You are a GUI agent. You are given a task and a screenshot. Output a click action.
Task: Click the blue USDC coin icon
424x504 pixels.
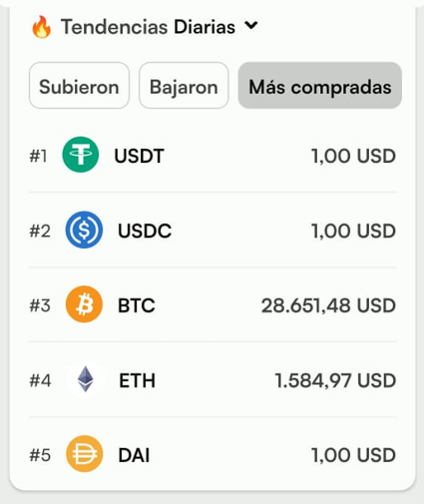84,230
